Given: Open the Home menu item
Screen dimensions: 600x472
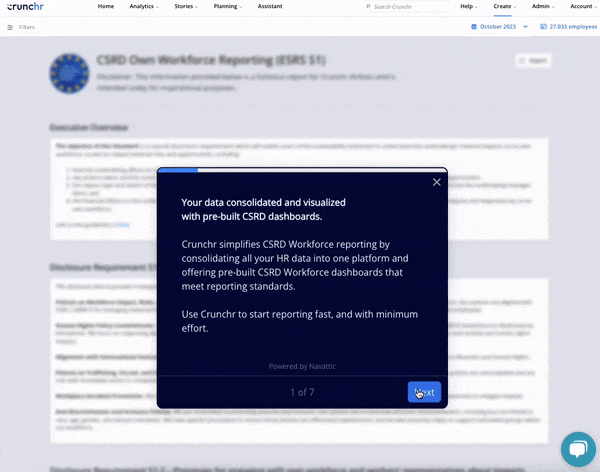Looking at the screenshot, I should point(106,6).
